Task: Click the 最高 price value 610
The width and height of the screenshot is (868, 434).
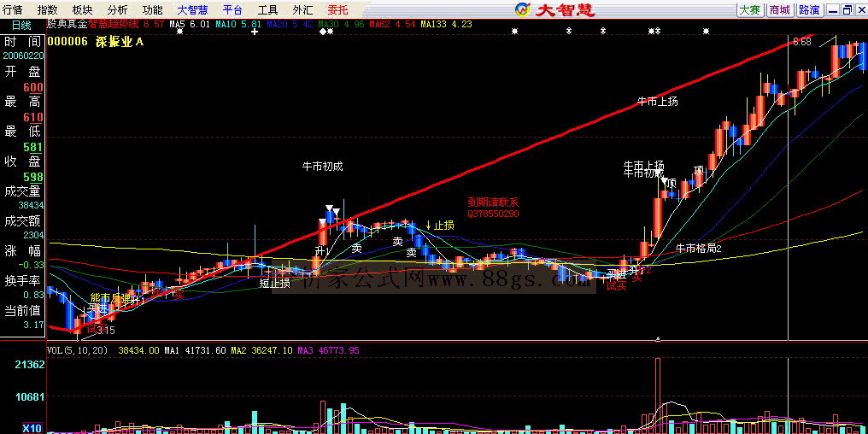Action: [x=33, y=117]
